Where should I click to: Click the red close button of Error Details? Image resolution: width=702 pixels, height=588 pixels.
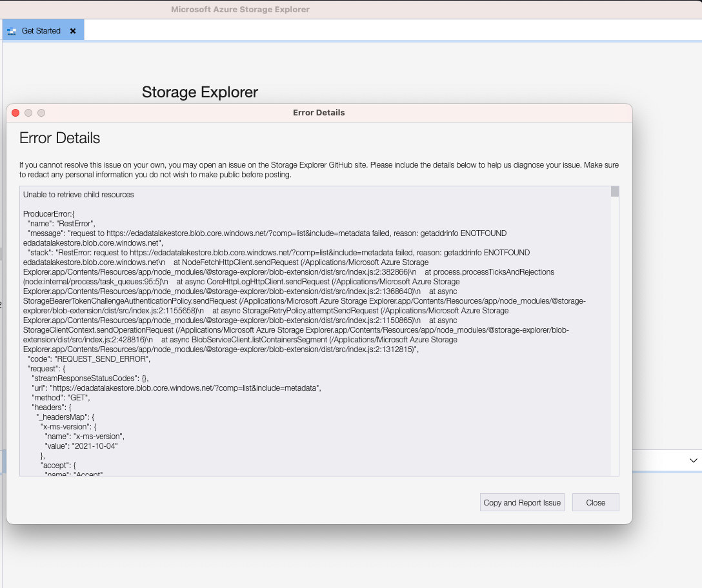15,113
